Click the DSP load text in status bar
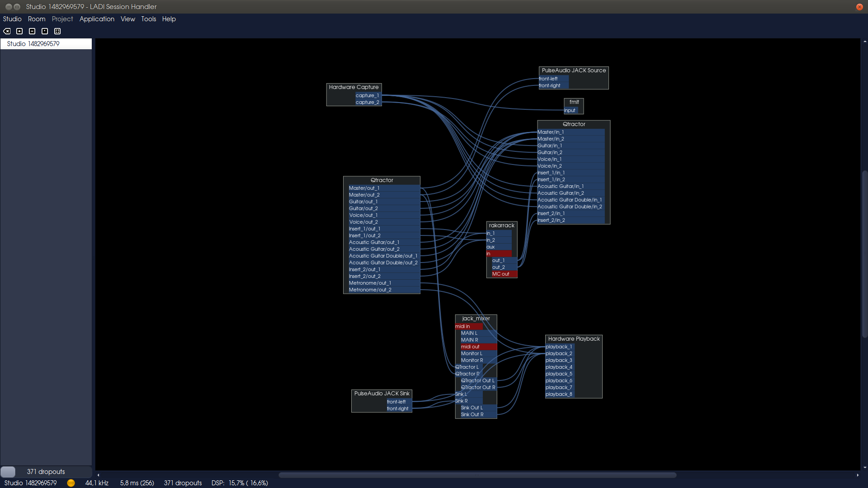Viewport: 868px width, 488px height. (x=240, y=483)
